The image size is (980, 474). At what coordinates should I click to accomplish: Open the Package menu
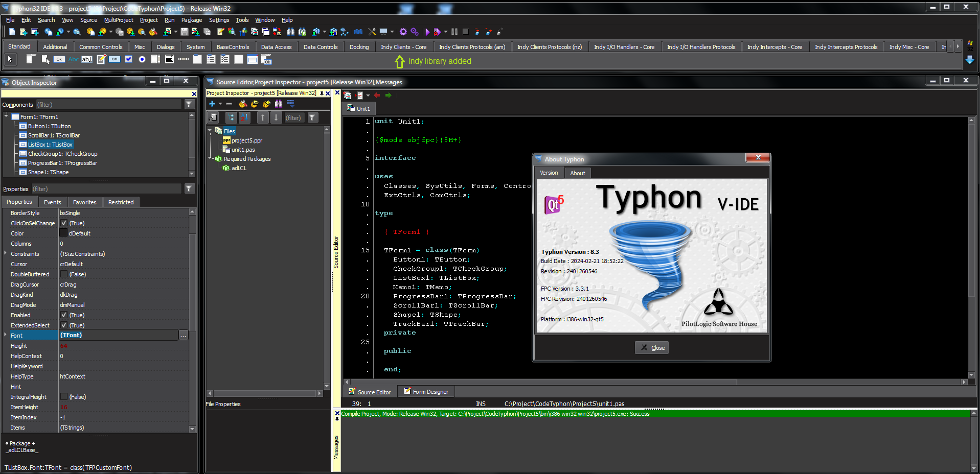click(192, 20)
